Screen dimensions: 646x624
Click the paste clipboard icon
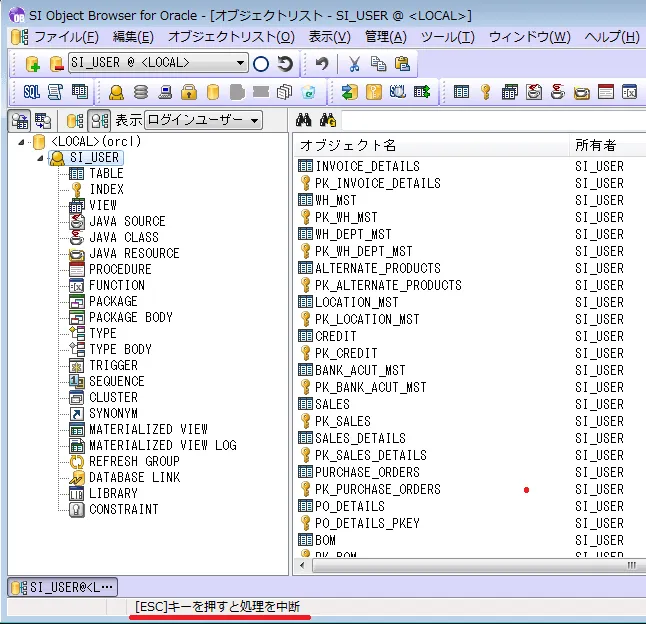pos(402,64)
